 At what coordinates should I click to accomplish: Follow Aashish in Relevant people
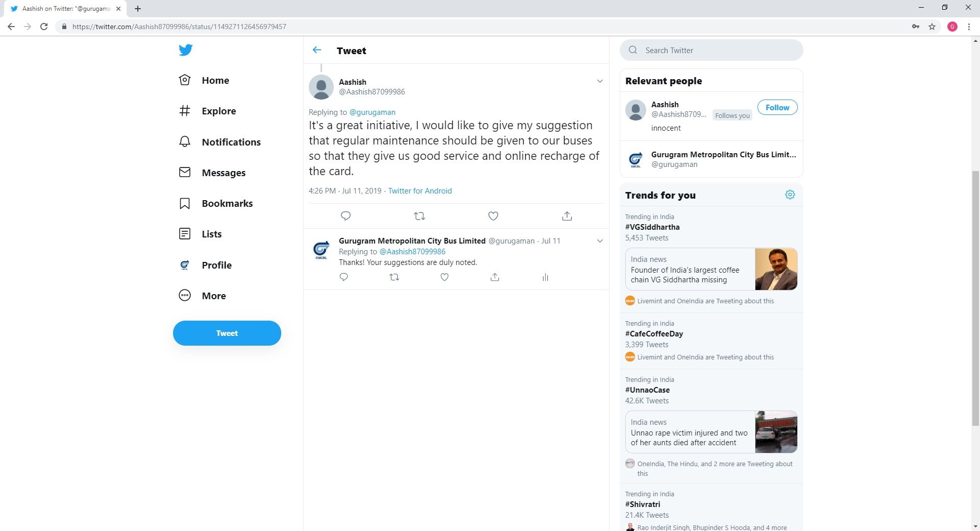[x=777, y=108]
